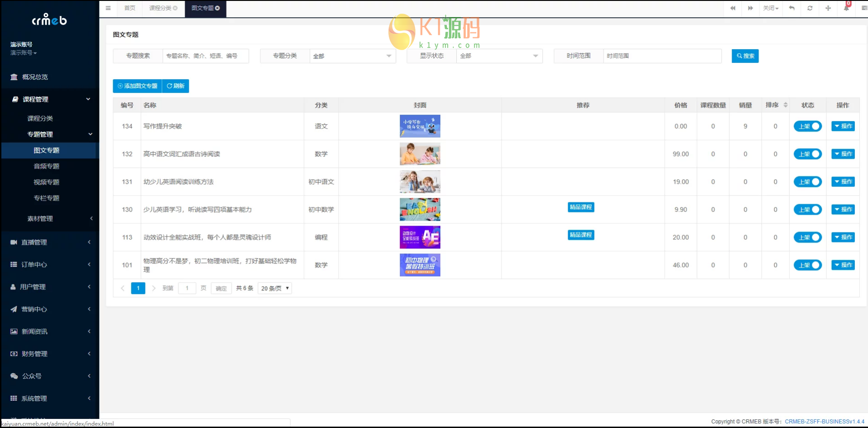This screenshot has width=868, height=428.
Task: Select 图文专题 in the sidebar
Action: [50, 150]
